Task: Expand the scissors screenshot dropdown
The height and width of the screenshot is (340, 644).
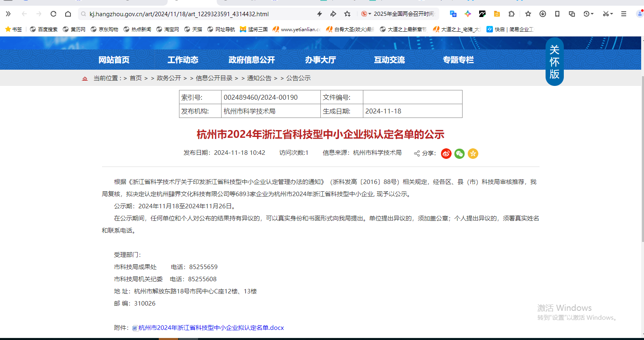Action: click(x=608, y=14)
